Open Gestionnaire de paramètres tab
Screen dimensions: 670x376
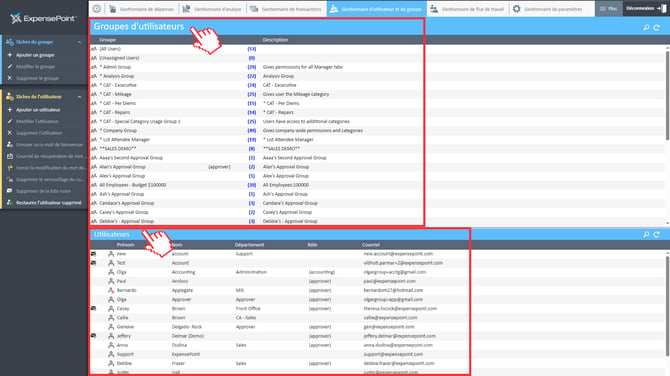point(548,9)
